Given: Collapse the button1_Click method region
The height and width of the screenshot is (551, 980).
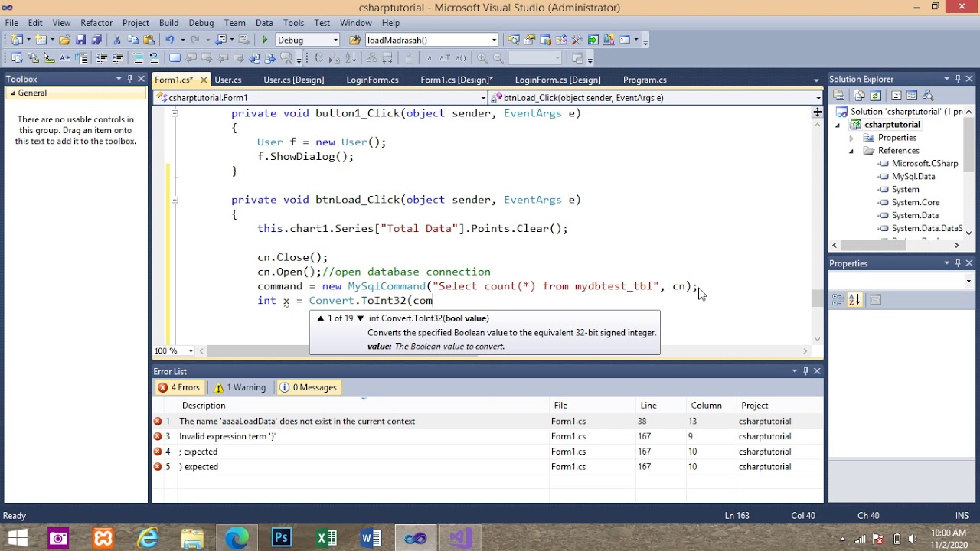Looking at the screenshot, I should coord(174,113).
